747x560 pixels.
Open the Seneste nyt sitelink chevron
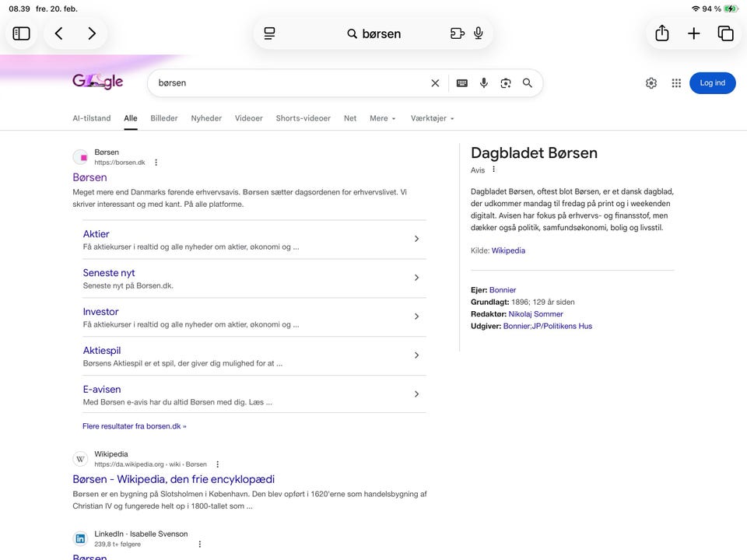coord(416,278)
